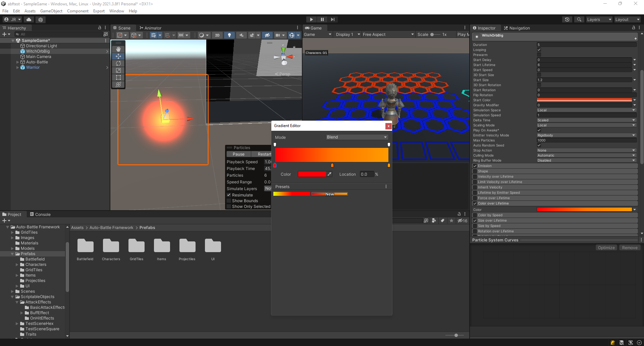Collapse the ScriptableObjects folder
Image resolution: width=644 pixels, height=346 pixels.
click(x=12, y=297)
